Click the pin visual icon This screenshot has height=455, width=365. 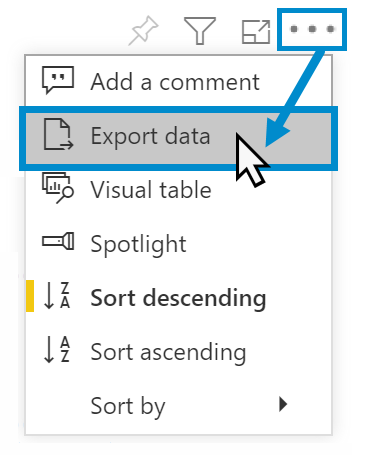click(144, 31)
